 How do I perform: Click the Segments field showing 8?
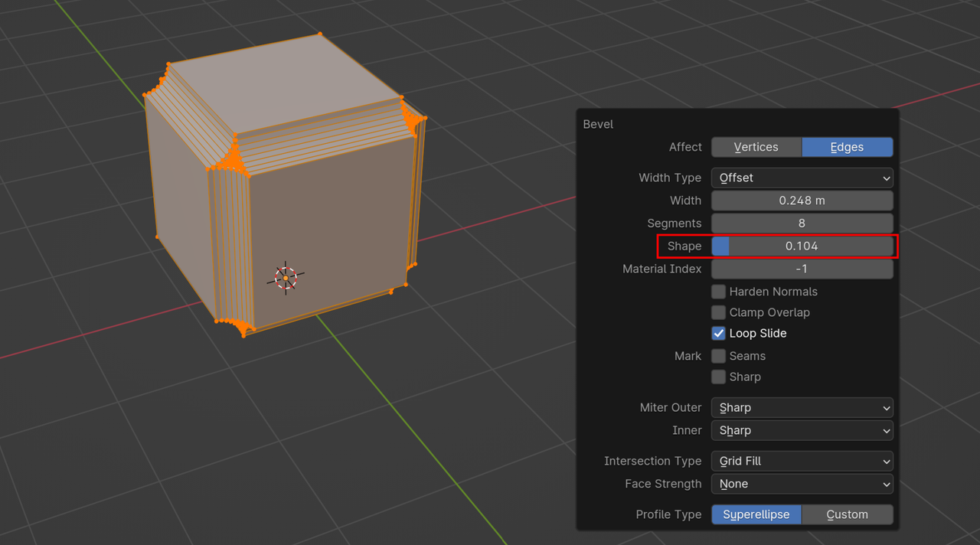802,224
